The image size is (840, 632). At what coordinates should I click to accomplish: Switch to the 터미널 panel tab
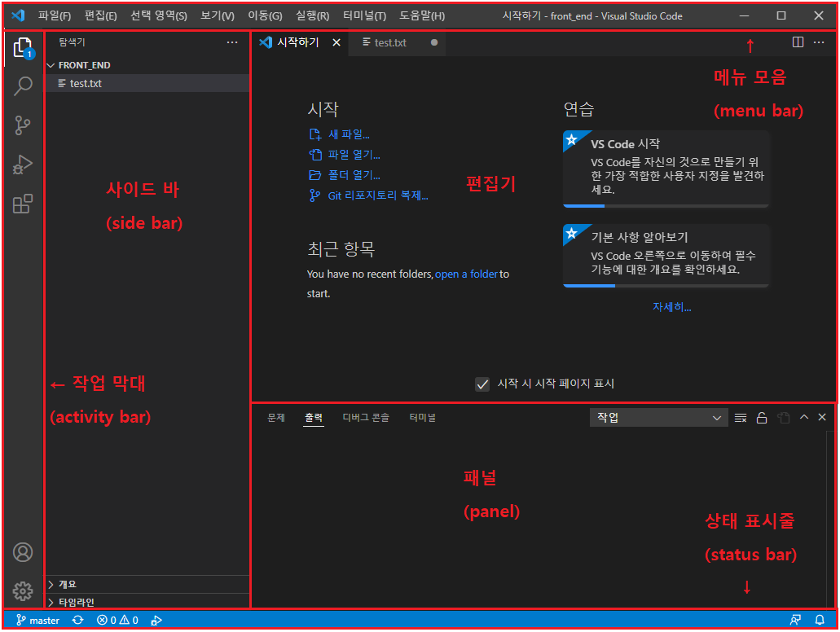422,417
